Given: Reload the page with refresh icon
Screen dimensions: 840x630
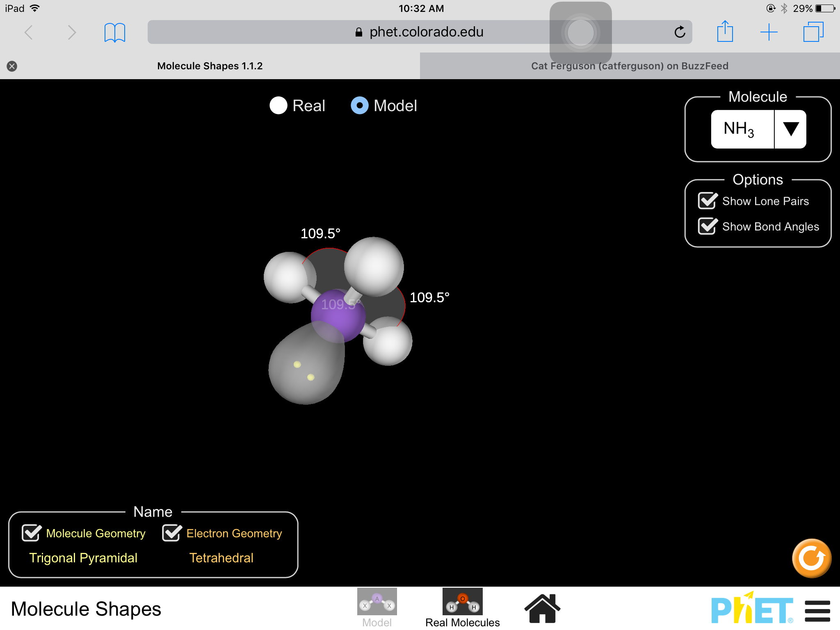Looking at the screenshot, I should coord(680,32).
